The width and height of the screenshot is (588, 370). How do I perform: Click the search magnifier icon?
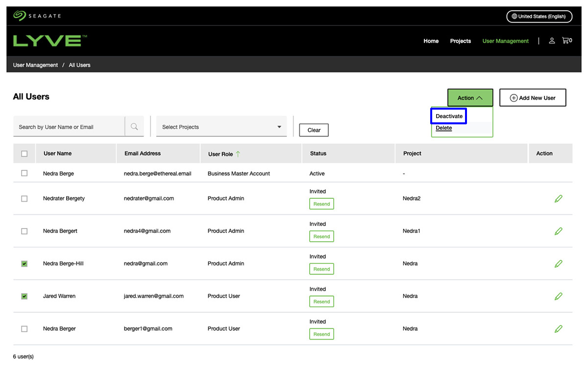tap(134, 127)
